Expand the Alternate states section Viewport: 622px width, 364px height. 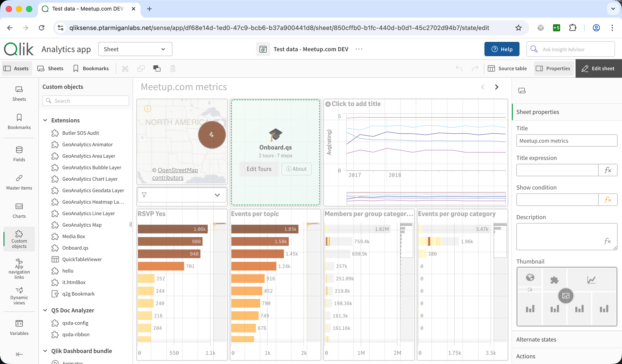536,339
